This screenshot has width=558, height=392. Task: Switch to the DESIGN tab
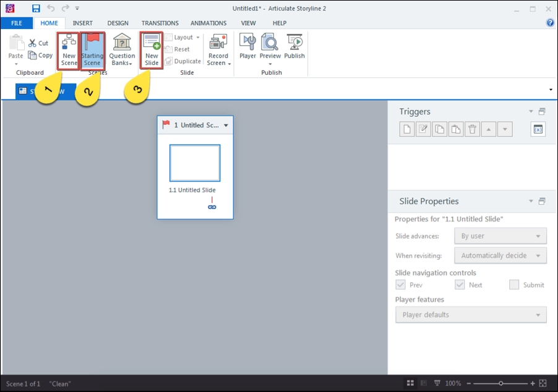[x=118, y=23]
